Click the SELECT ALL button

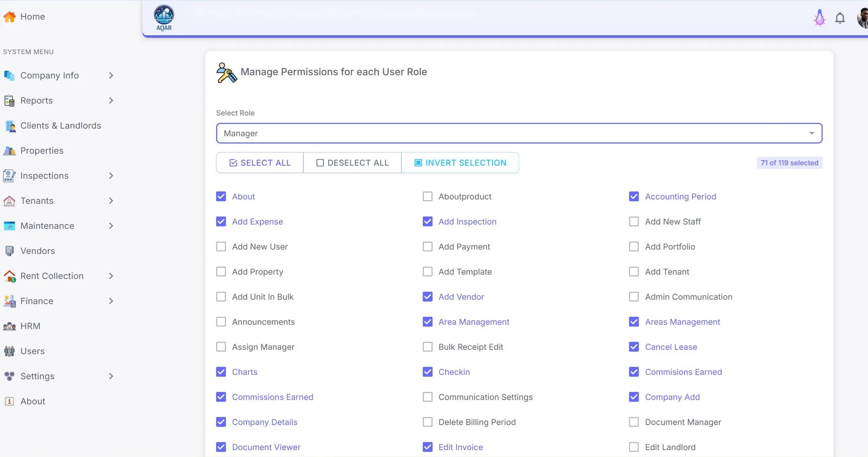[260, 163]
